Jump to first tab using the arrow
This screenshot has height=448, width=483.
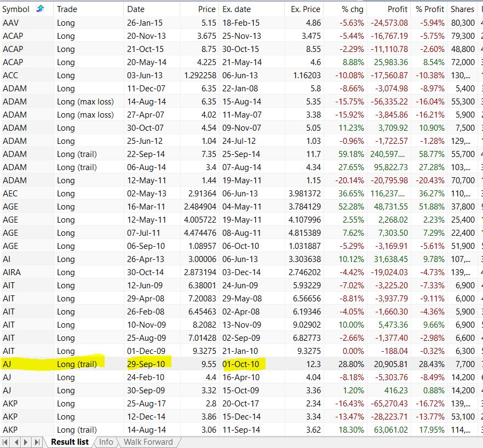tap(6, 441)
